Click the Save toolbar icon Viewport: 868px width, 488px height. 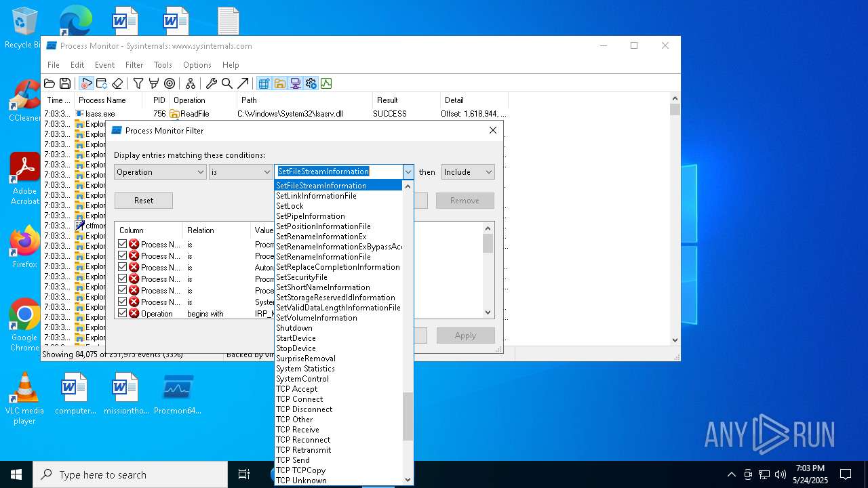point(65,83)
